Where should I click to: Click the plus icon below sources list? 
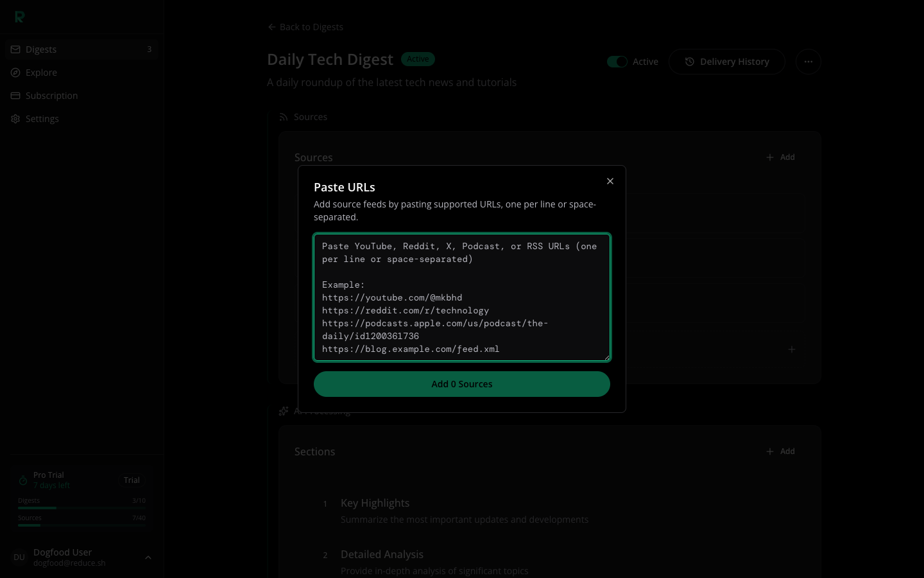[x=791, y=349]
